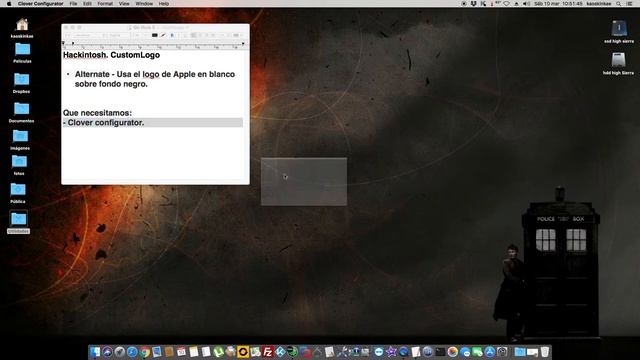Open the Apple menu
Image resolution: width=640 pixels, height=360 pixels.
pyautogui.click(x=9, y=4)
